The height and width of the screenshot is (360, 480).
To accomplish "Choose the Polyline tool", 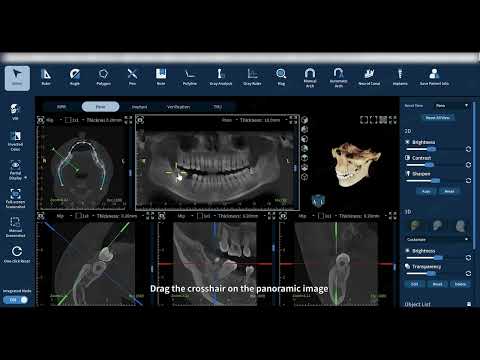I will (x=190, y=77).
